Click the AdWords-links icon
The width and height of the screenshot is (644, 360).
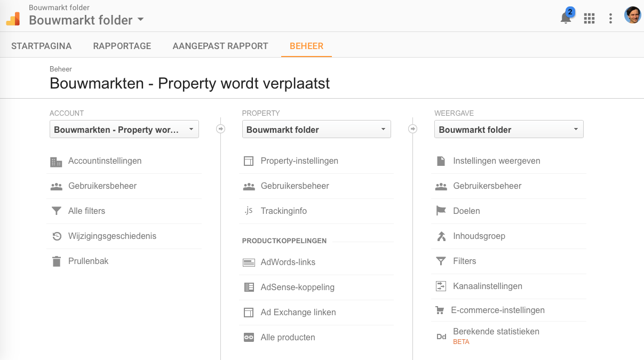249,262
